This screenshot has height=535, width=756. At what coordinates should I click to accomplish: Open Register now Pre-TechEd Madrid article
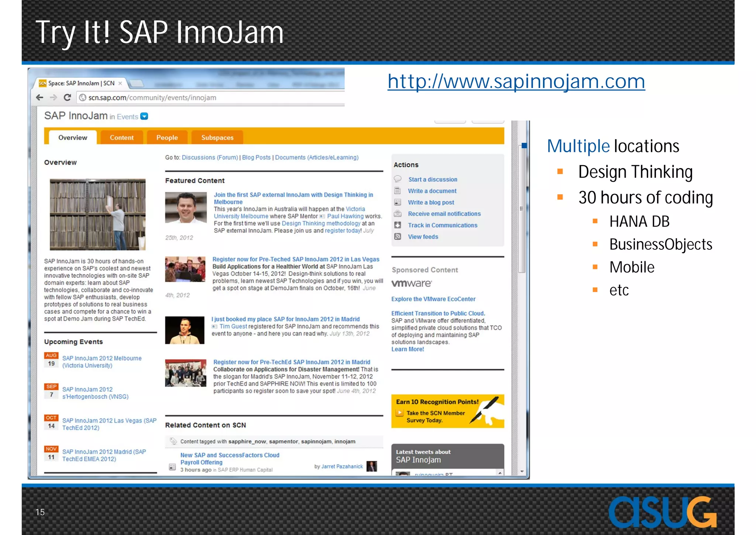coord(292,362)
